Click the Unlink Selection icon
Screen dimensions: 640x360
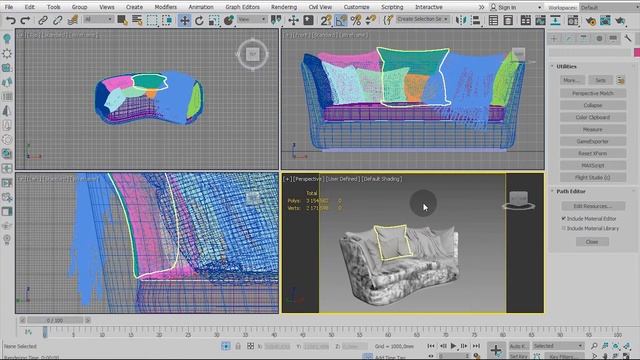click(x=58, y=20)
